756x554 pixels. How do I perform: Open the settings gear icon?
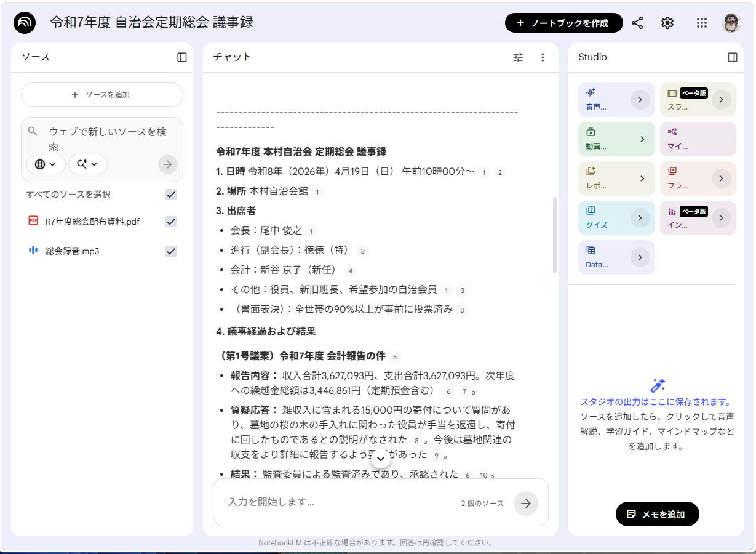[667, 23]
